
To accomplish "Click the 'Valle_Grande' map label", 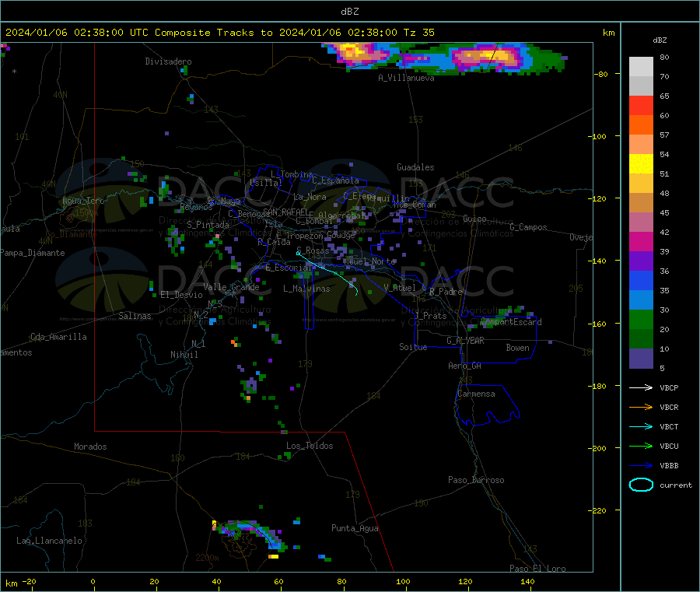I will pyautogui.click(x=231, y=287).
